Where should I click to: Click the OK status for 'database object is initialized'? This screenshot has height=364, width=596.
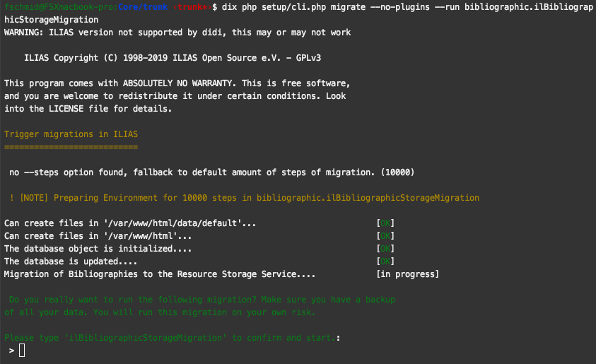(385, 249)
